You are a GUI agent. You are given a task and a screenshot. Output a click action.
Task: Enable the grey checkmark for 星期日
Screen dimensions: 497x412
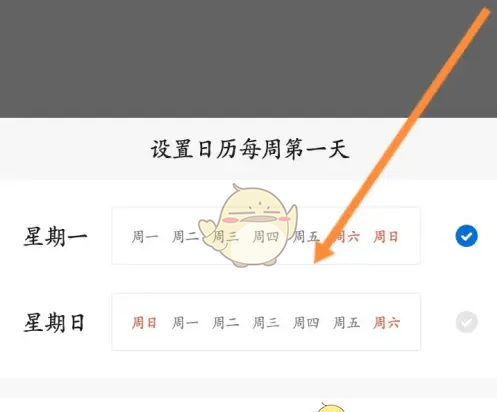pos(466,322)
